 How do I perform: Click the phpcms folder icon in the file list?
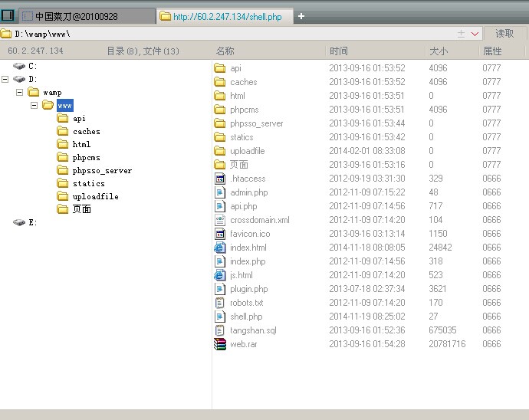[220, 110]
